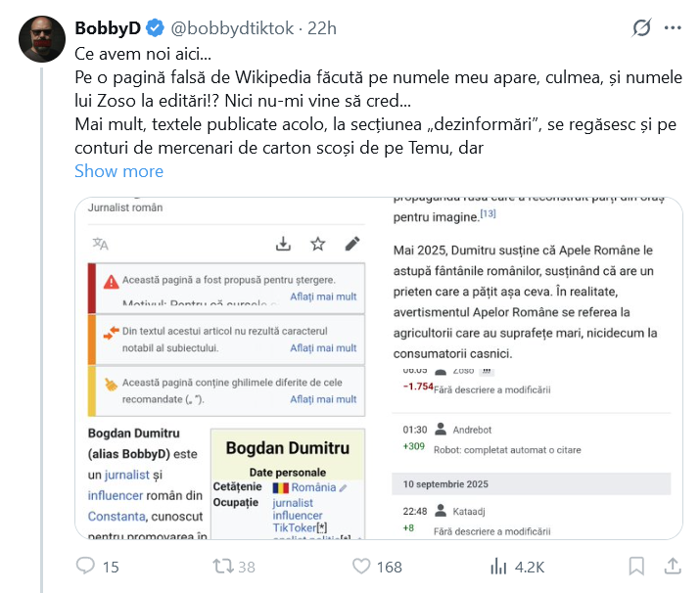Click the pencil edit icon in image

tap(352, 244)
